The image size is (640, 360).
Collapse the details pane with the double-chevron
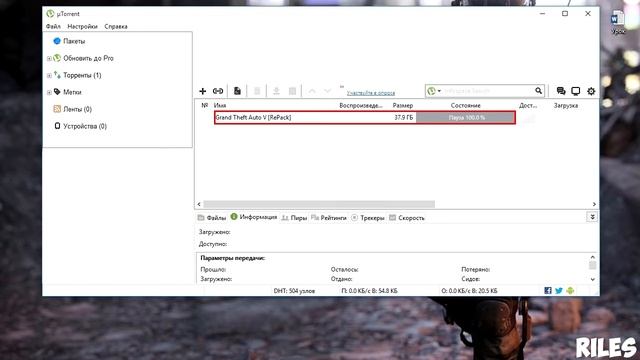coord(592,217)
